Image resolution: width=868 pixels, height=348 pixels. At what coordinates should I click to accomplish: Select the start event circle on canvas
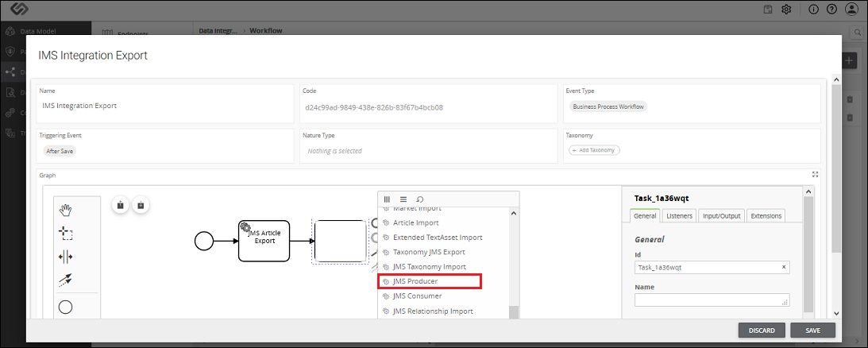coord(204,241)
